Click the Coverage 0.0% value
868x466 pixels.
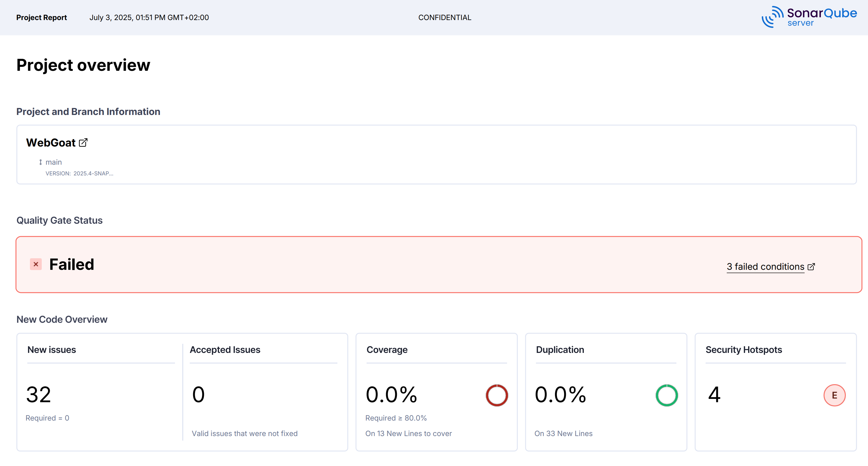pos(391,395)
